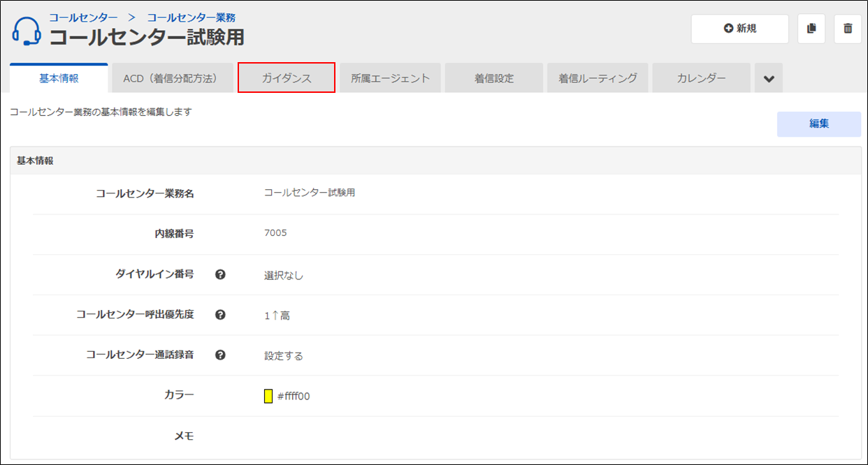
Task: Click the ダイヤルイン番号 label
Action: [154, 274]
